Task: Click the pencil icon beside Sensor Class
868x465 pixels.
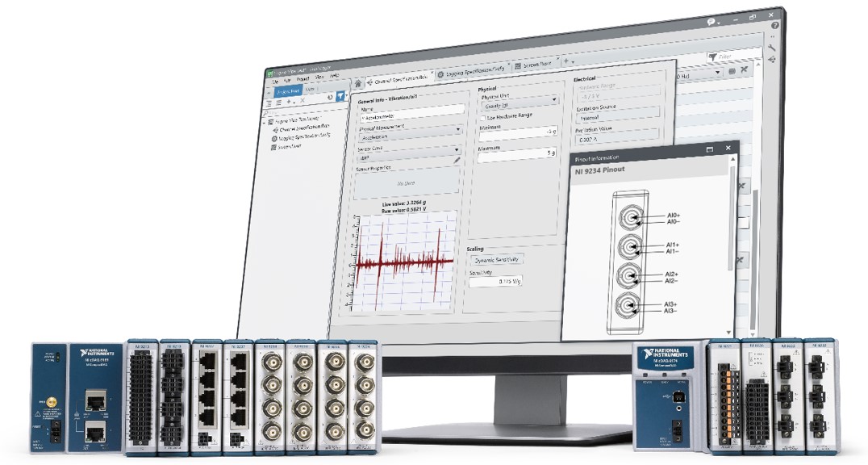Action: [x=459, y=161]
